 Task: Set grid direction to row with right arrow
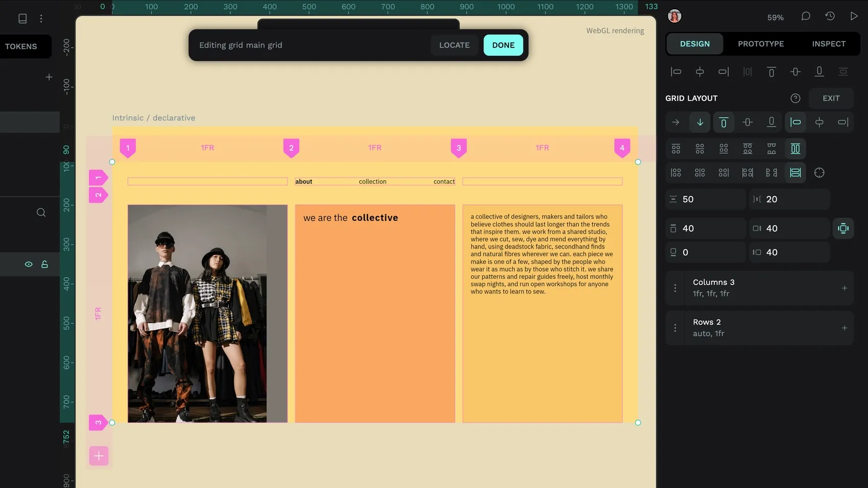[x=676, y=122]
